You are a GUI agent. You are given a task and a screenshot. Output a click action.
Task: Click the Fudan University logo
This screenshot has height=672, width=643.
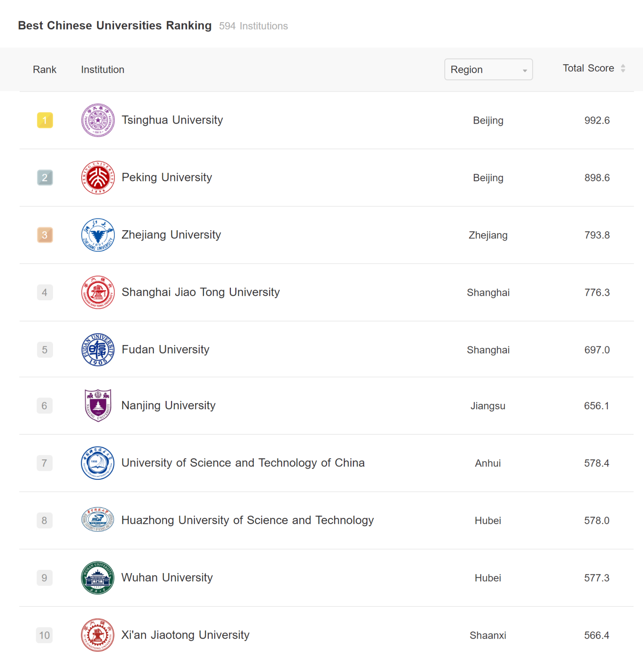98,350
